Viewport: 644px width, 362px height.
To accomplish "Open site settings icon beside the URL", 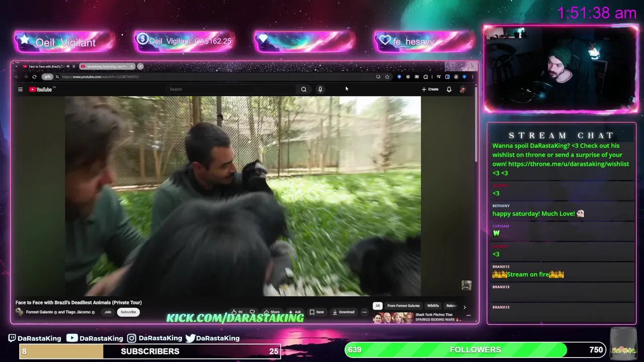I will (57, 77).
